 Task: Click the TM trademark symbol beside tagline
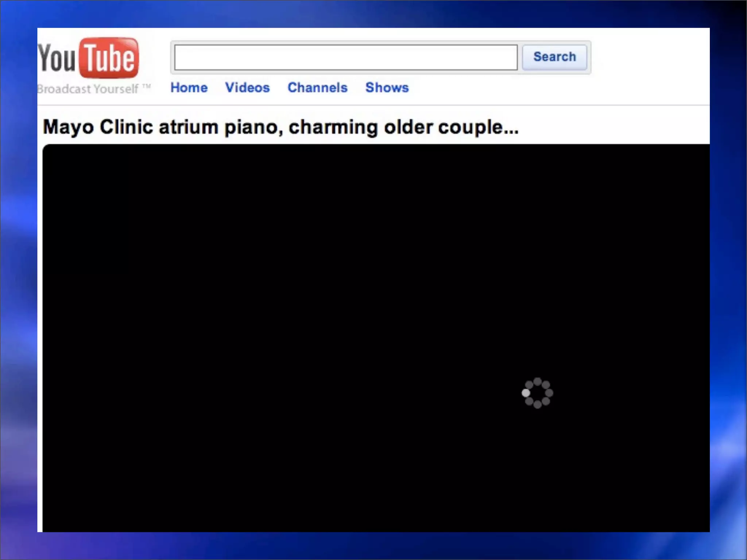coord(146,87)
